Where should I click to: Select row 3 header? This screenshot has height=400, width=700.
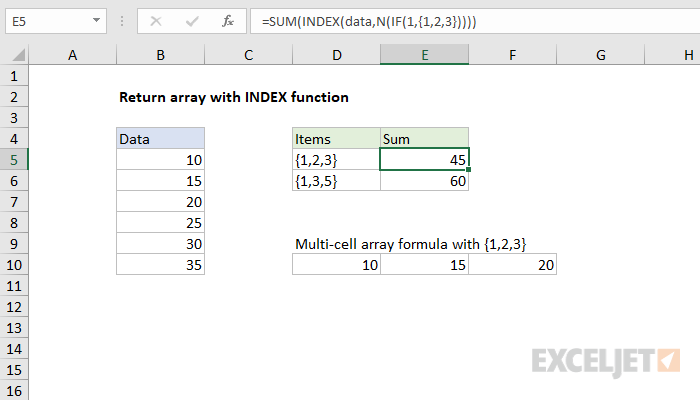(14, 118)
